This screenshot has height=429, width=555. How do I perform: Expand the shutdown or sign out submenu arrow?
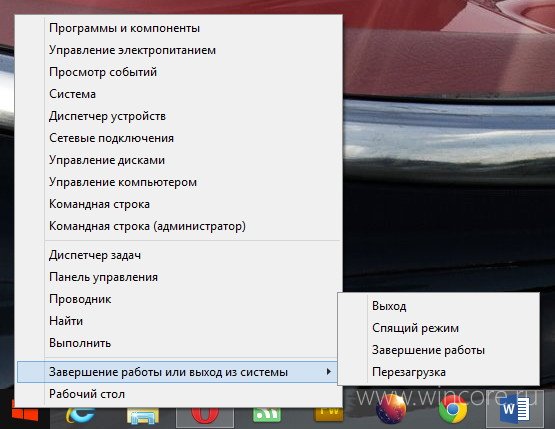tap(329, 372)
